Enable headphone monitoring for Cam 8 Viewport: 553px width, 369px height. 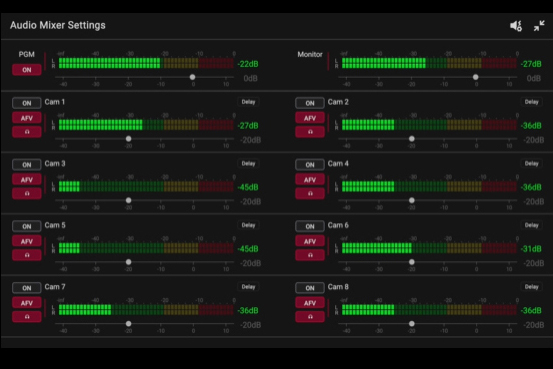click(x=310, y=317)
